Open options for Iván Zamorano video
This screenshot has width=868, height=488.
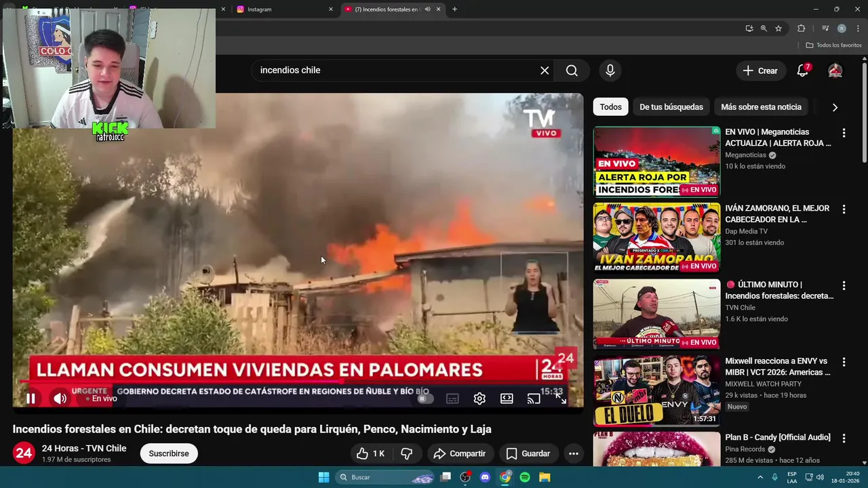pos(844,209)
